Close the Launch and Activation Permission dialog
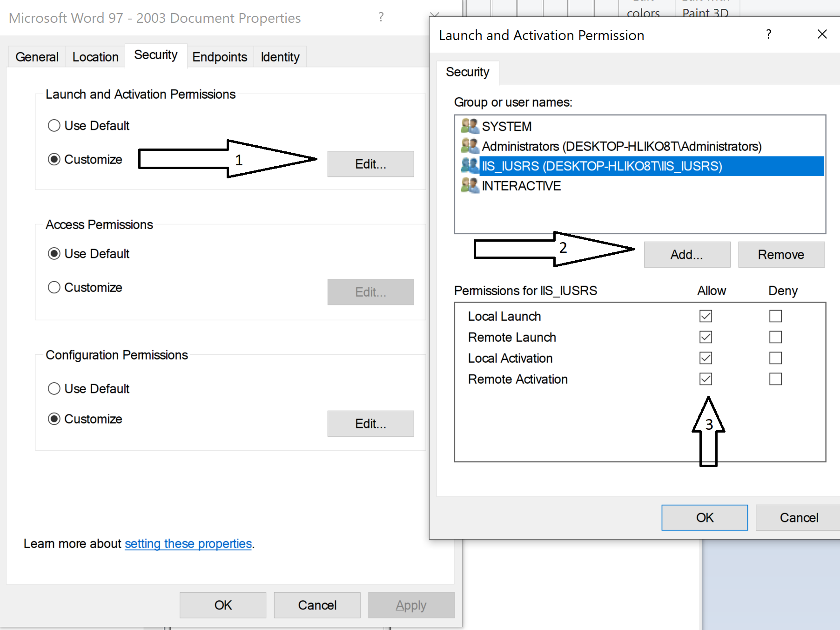 click(x=822, y=34)
